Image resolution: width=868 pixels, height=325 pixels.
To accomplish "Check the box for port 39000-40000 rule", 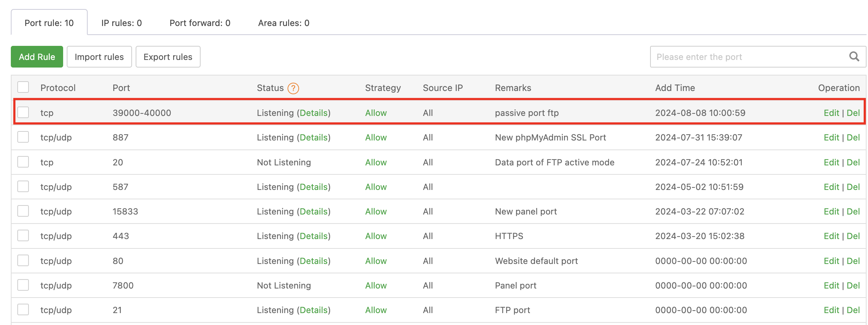I will (23, 112).
